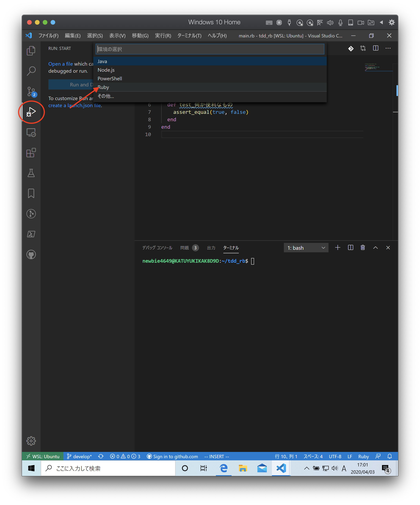Click the Manage gear icon
Screen dimensions: 420x505
pyautogui.click(x=31, y=441)
